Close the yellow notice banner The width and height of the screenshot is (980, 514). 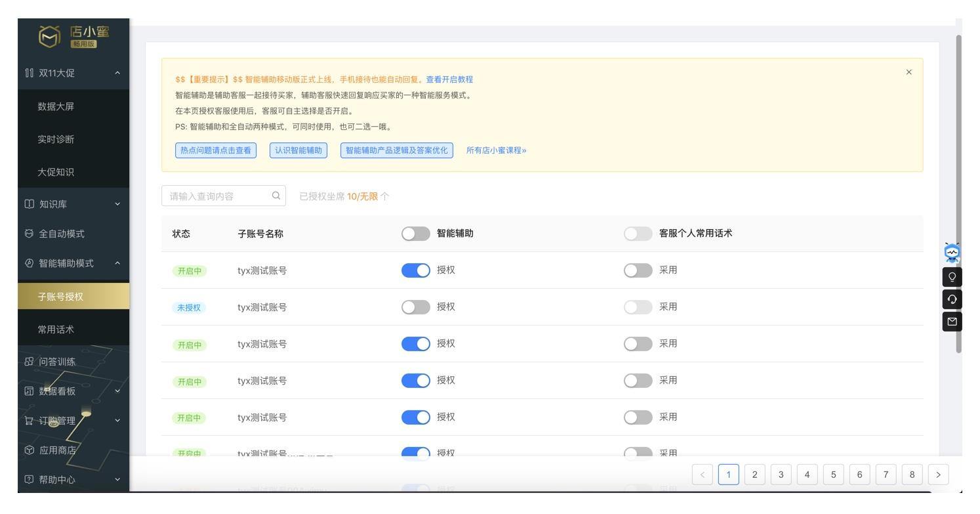[909, 72]
